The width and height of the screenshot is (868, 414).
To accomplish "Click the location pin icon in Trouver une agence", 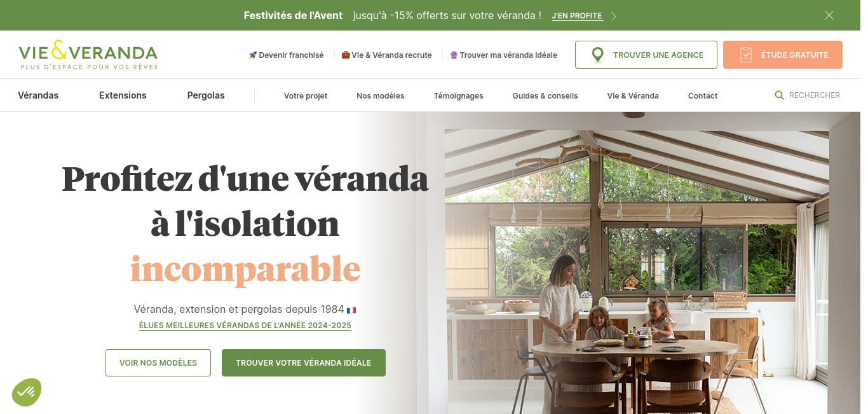I will click(x=597, y=55).
